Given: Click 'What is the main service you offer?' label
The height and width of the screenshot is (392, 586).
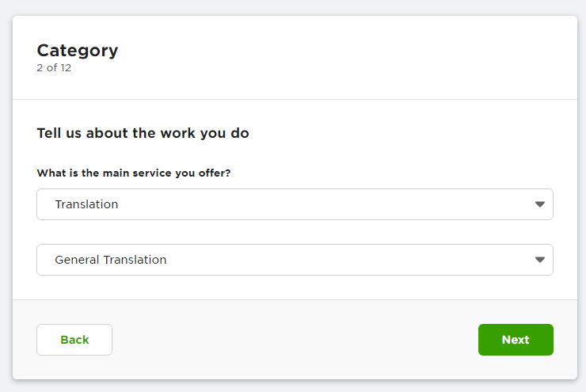Looking at the screenshot, I should (x=134, y=173).
